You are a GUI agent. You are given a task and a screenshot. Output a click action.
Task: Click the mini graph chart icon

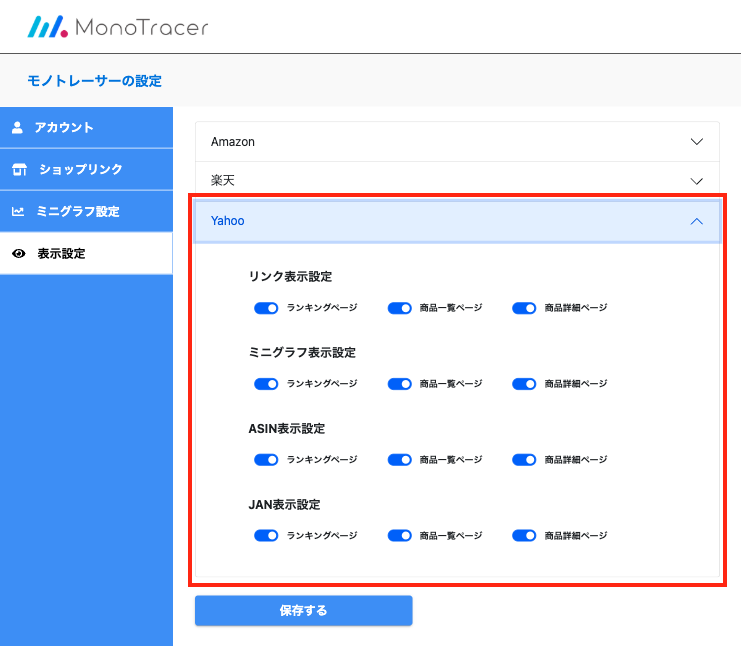tap(18, 212)
